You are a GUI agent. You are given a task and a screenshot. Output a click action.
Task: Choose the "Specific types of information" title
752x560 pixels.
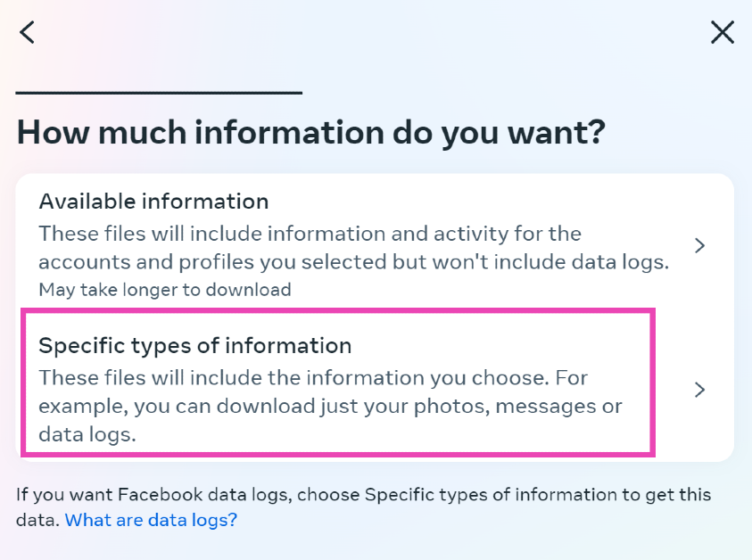[x=195, y=345]
